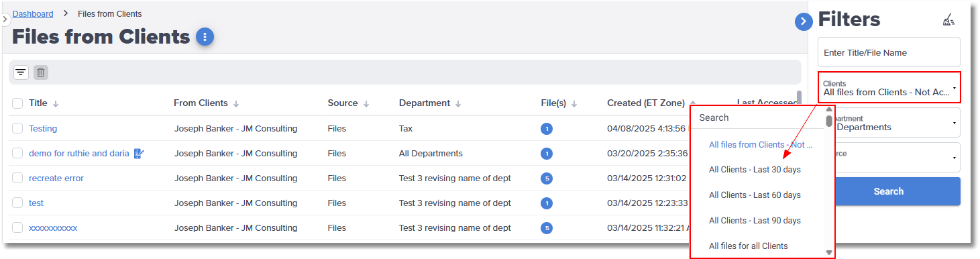The width and height of the screenshot is (980, 259).
Task: Collapse the Filters panel with blue arrow
Action: point(804,21)
